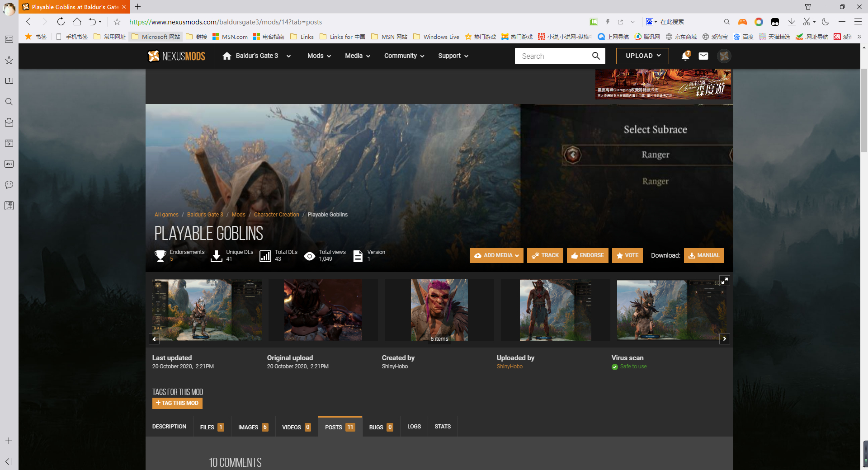Click the NexusMods logo

coord(176,56)
